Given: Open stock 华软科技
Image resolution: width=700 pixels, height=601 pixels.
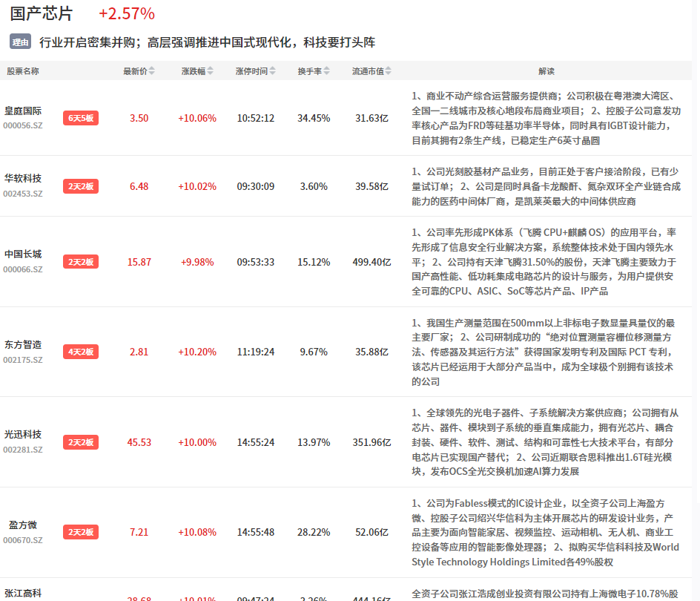Looking at the screenshot, I should pyautogui.click(x=23, y=178).
